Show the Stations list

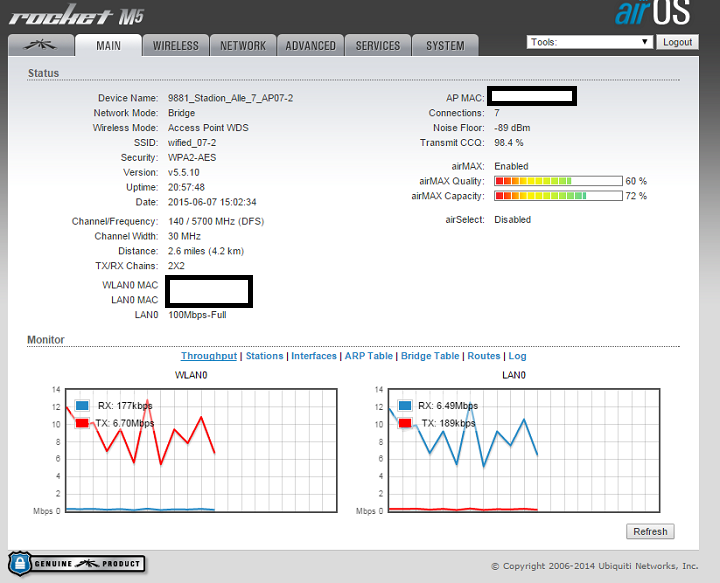[264, 356]
